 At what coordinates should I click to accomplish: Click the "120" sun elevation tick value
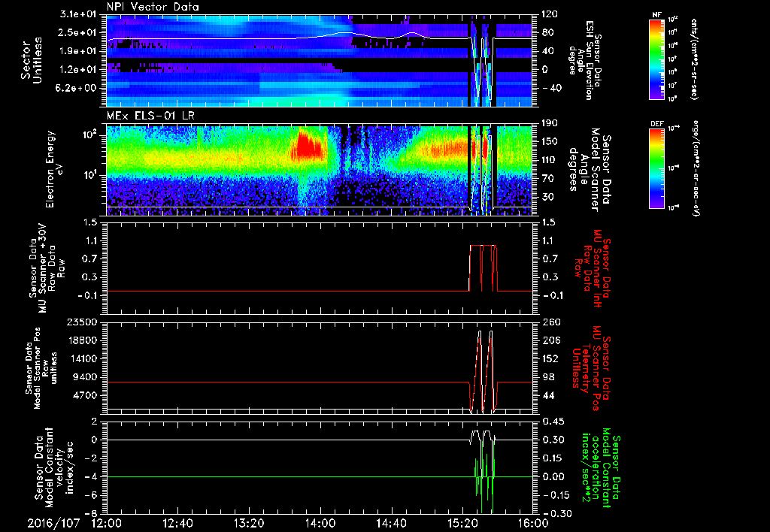[x=550, y=14]
